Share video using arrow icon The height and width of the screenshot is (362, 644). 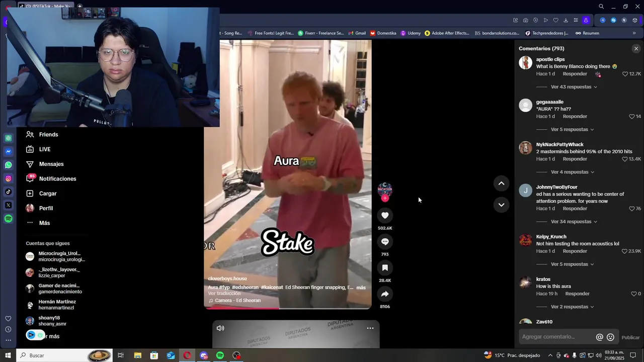pyautogui.click(x=385, y=294)
